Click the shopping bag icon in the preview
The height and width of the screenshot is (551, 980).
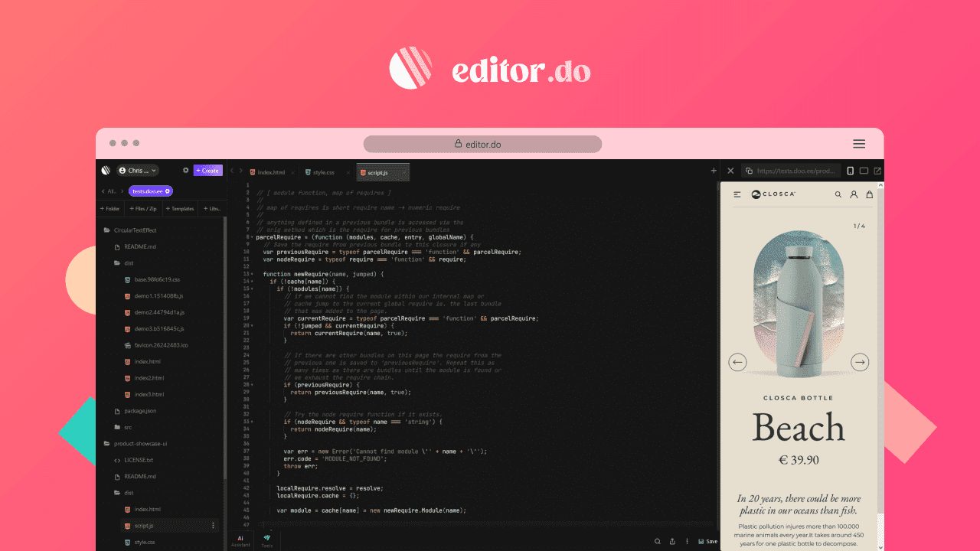pos(869,194)
